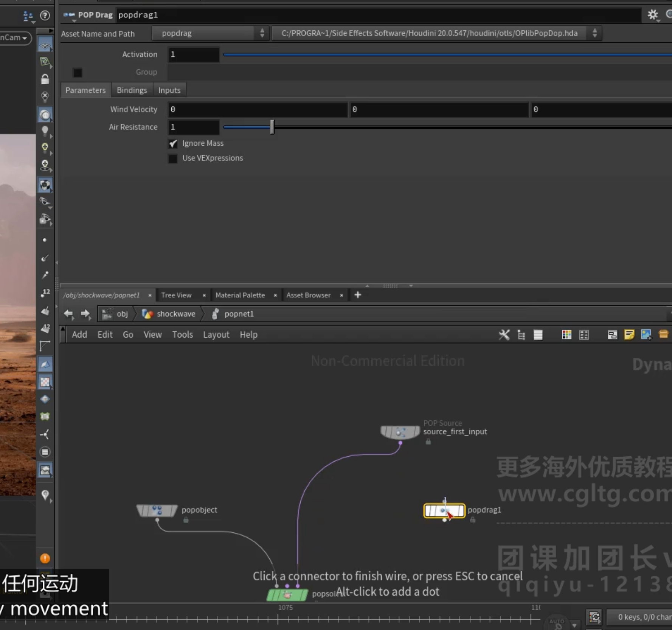This screenshot has width=672, height=630.
Task: Click the add background image icon
Action: coord(646,335)
